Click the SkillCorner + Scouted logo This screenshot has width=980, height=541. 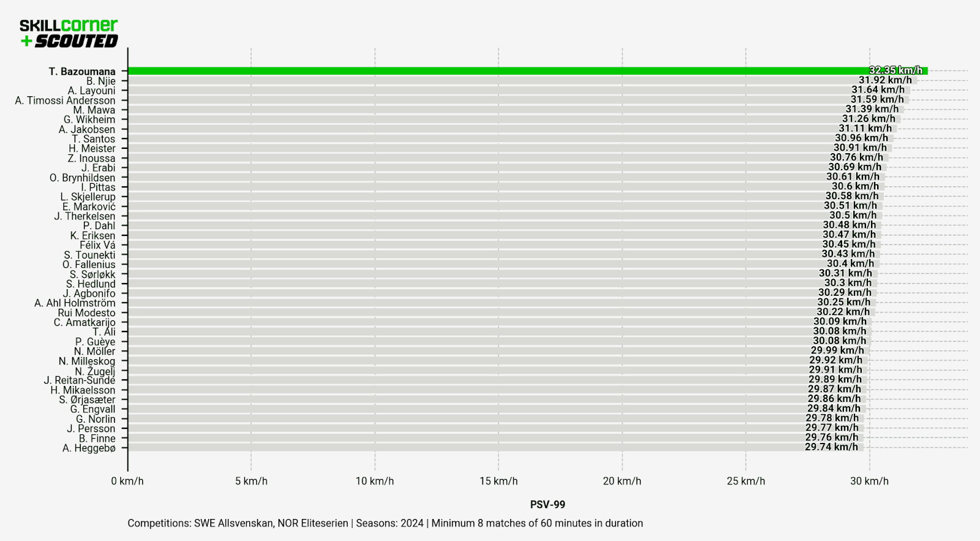tap(69, 33)
